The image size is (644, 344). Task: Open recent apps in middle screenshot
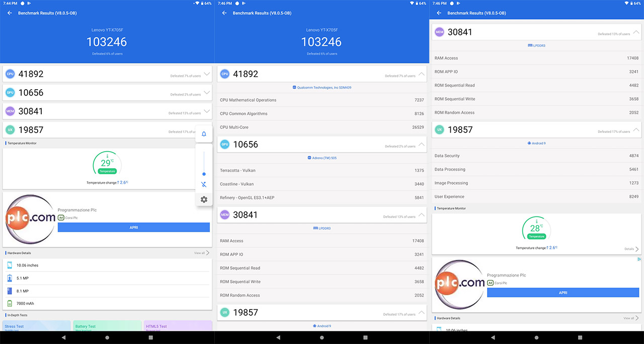(366, 337)
